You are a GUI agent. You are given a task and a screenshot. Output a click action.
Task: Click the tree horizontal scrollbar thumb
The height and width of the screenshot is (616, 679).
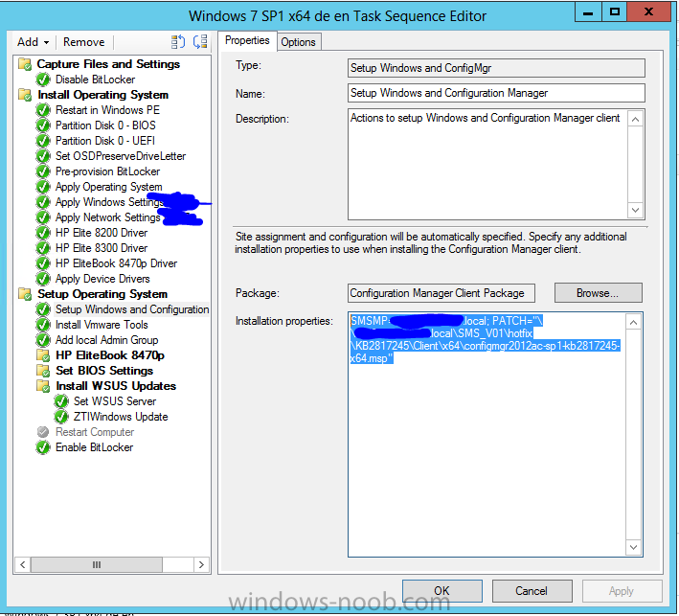(x=97, y=564)
